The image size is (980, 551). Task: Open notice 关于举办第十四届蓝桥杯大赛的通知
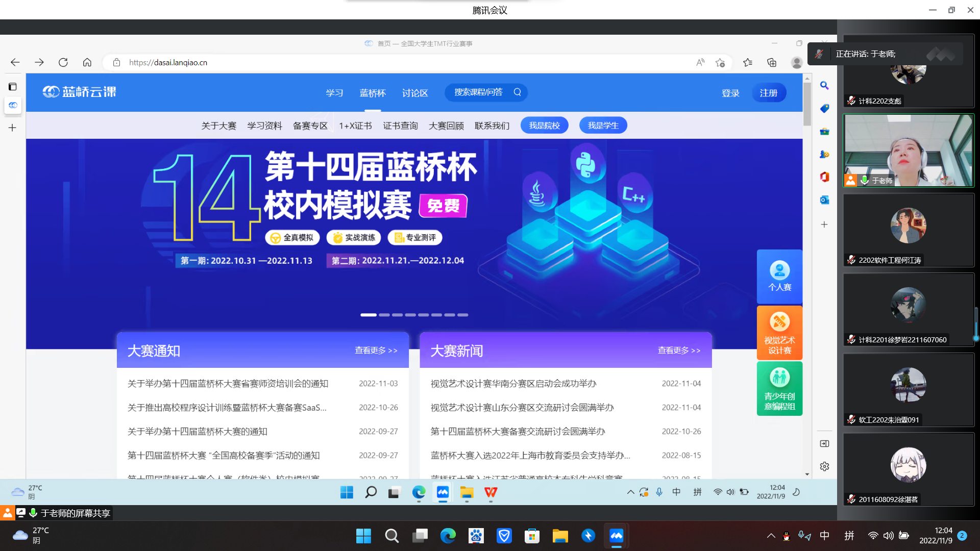pos(197,431)
